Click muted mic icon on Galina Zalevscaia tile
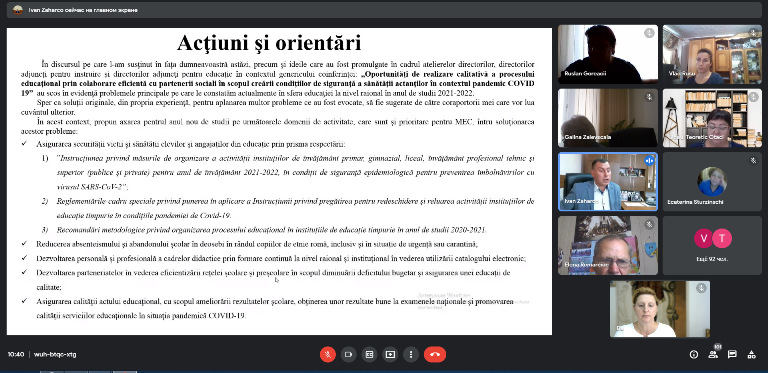The width and height of the screenshot is (768, 373). coord(649,97)
